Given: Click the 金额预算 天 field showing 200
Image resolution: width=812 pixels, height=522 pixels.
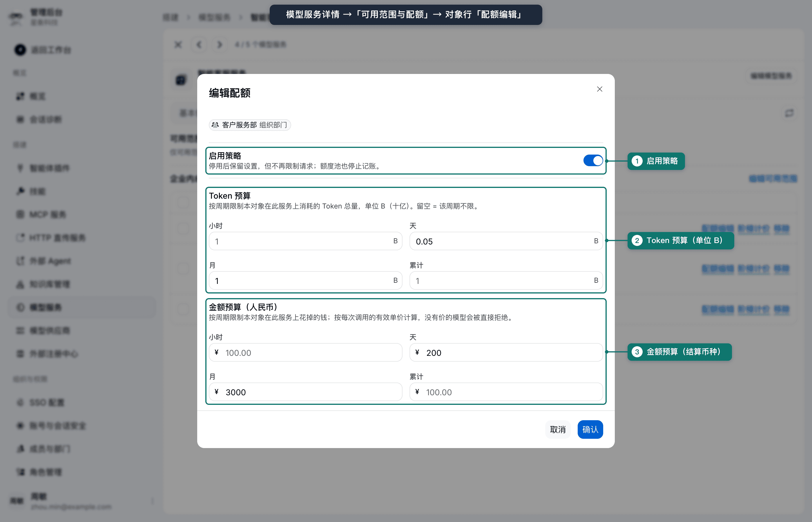Looking at the screenshot, I should pyautogui.click(x=506, y=353).
